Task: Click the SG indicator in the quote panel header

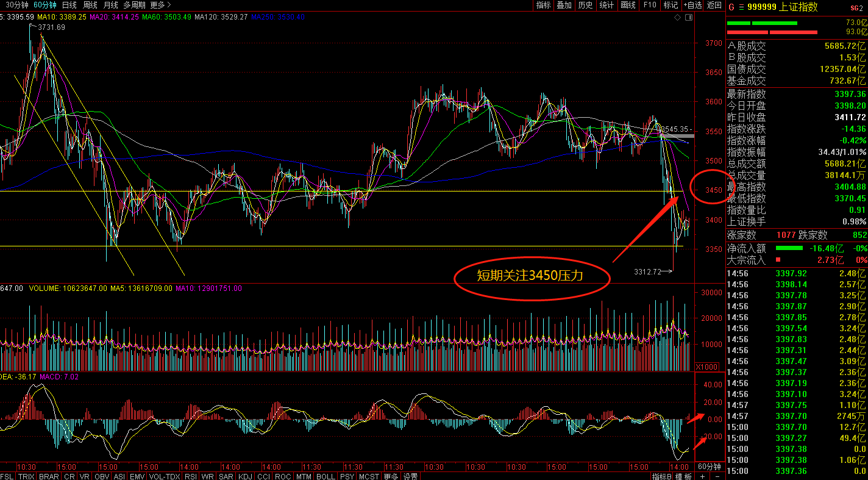Action: pos(856,7)
